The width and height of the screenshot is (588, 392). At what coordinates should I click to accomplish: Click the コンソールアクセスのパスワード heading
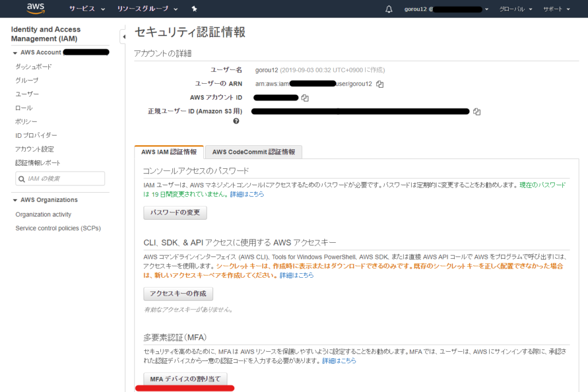click(196, 171)
